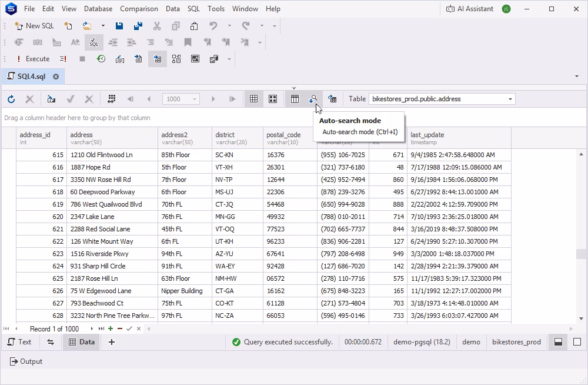Click the increase indent icon
This screenshot has width=588, height=385.
[132, 42]
